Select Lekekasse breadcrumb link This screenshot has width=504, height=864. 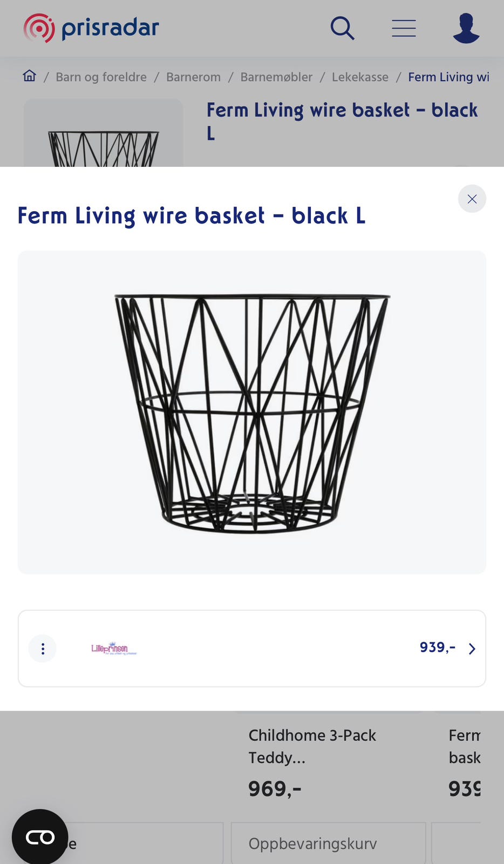[360, 77]
